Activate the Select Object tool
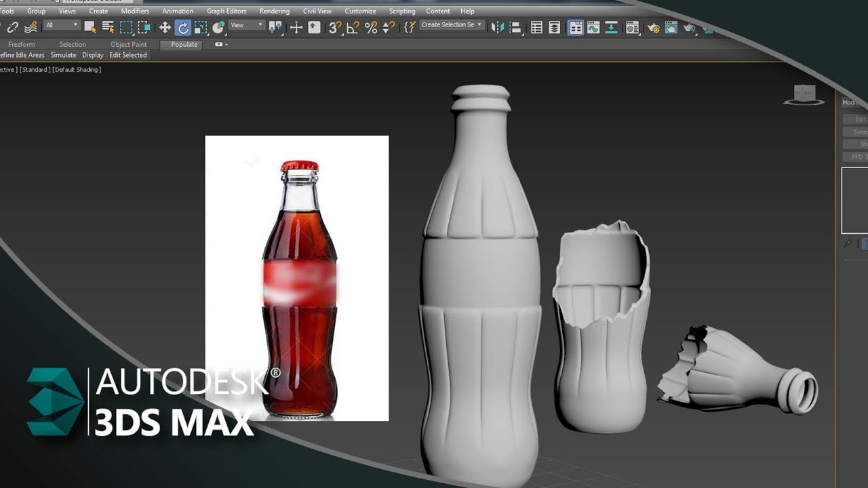This screenshot has width=868, height=488. point(90,27)
